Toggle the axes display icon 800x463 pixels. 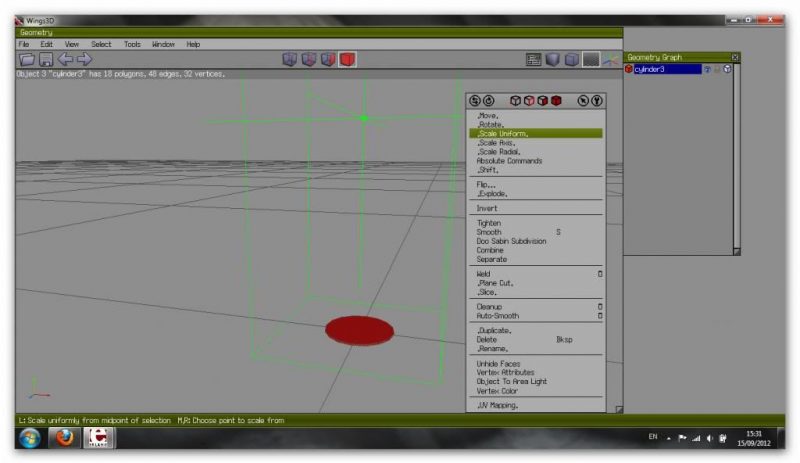click(x=610, y=60)
